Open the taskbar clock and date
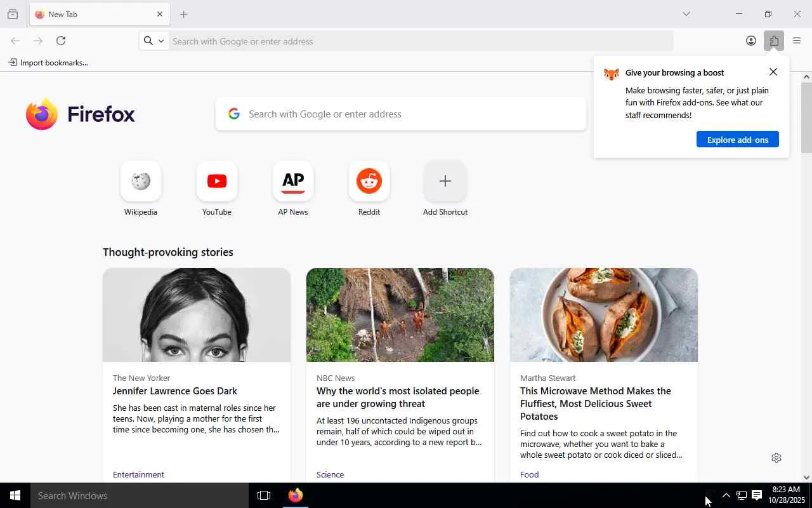The image size is (812, 508). (787, 495)
